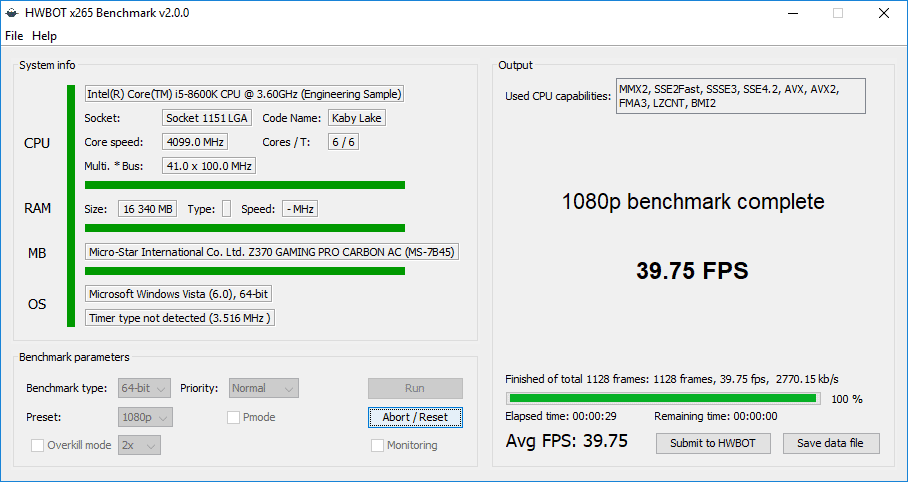This screenshot has width=908, height=482.
Task: Expand the Overkill 2x multiplier dropdown
Action: point(140,446)
